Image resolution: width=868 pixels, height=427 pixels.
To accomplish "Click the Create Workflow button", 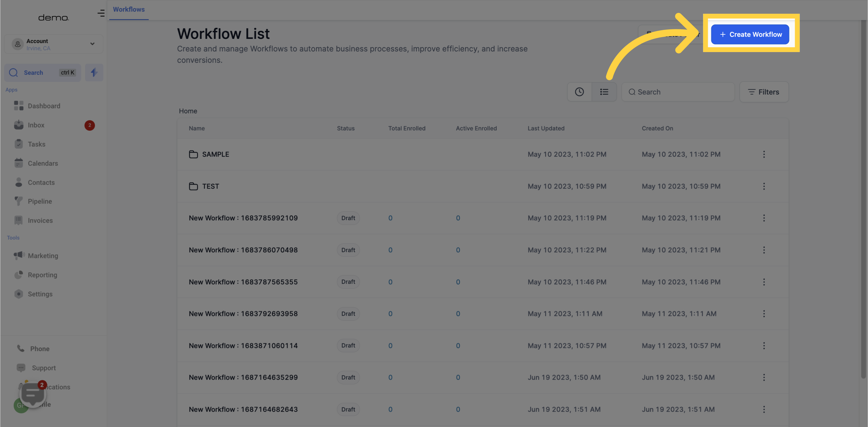I will (750, 34).
